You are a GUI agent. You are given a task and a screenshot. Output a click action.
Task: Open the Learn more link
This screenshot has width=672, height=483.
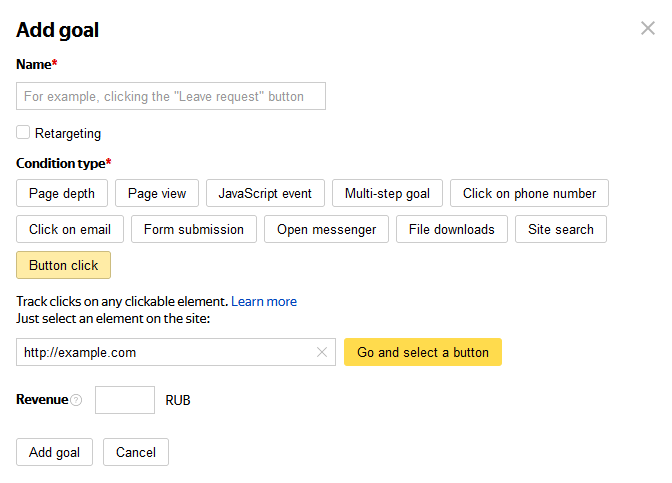point(264,301)
